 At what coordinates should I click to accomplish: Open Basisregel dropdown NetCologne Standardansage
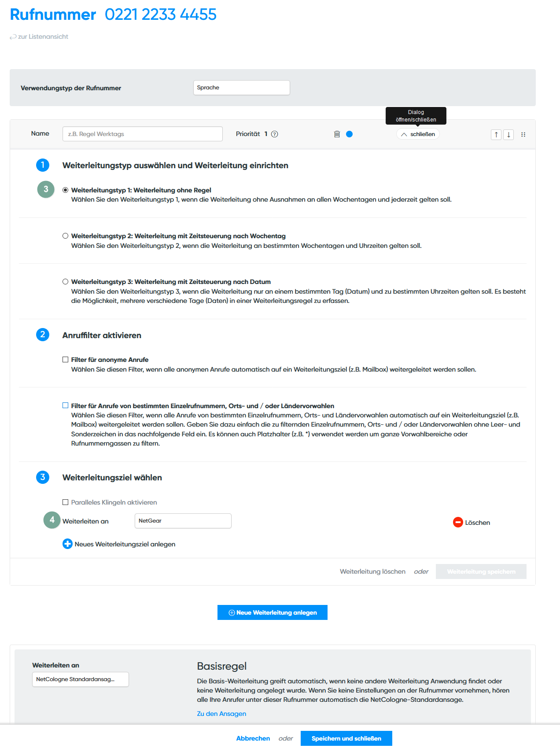(x=81, y=679)
